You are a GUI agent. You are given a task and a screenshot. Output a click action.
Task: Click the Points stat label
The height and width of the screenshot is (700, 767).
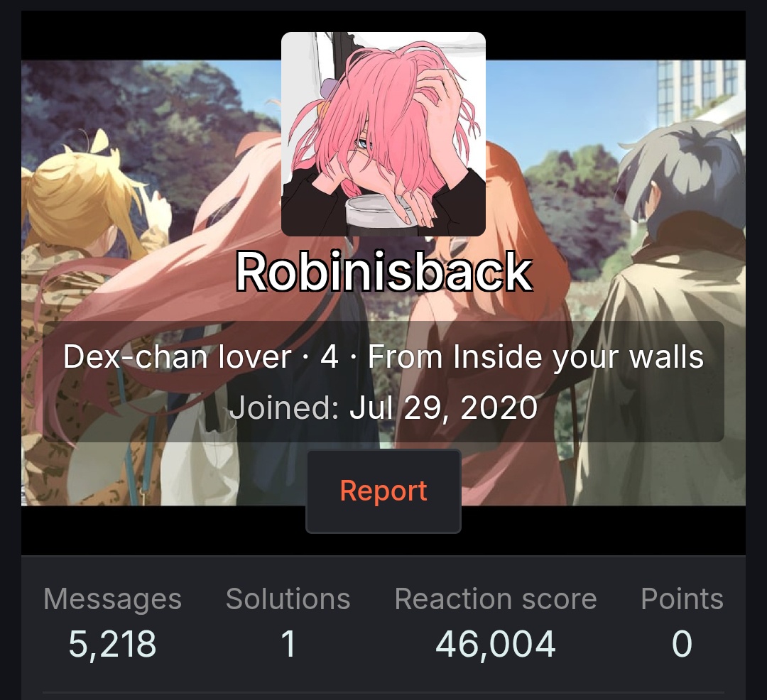pyautogui.click(x=682, y=598)
